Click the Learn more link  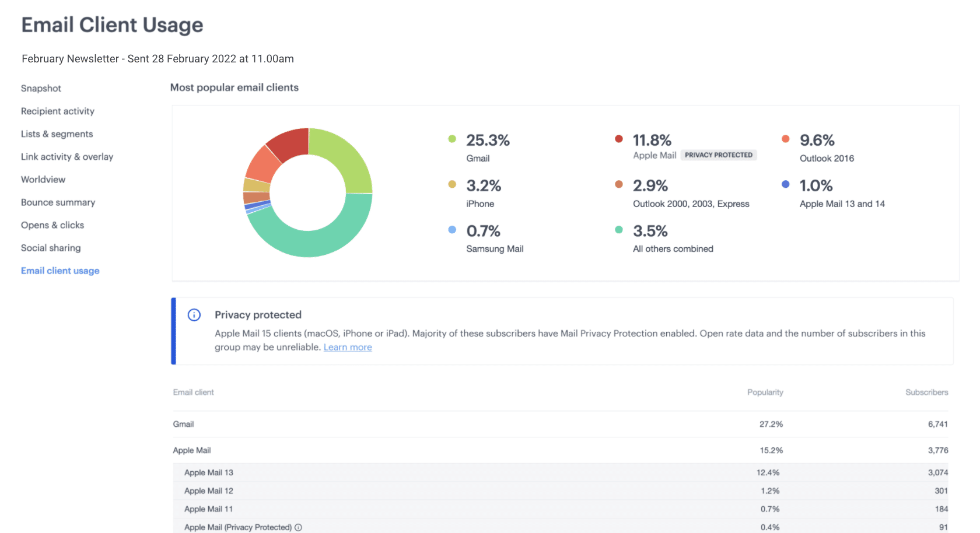click(x=348, y=348)
